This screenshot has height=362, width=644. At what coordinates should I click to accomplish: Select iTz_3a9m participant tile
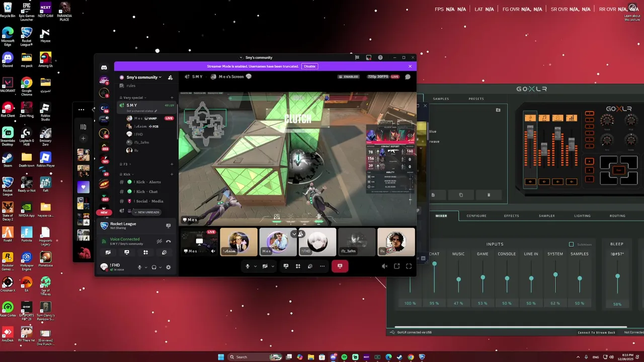coord(357,242)
